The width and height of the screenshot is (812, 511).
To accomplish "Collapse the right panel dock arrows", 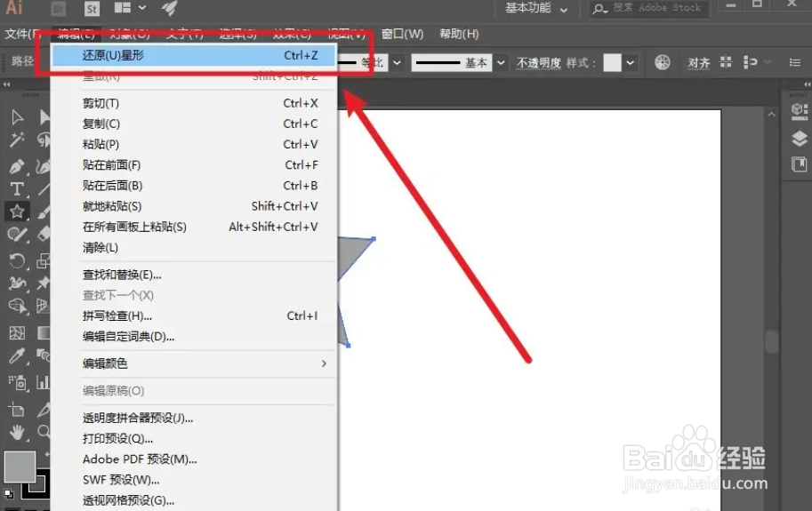I will (x=807, y=84).
